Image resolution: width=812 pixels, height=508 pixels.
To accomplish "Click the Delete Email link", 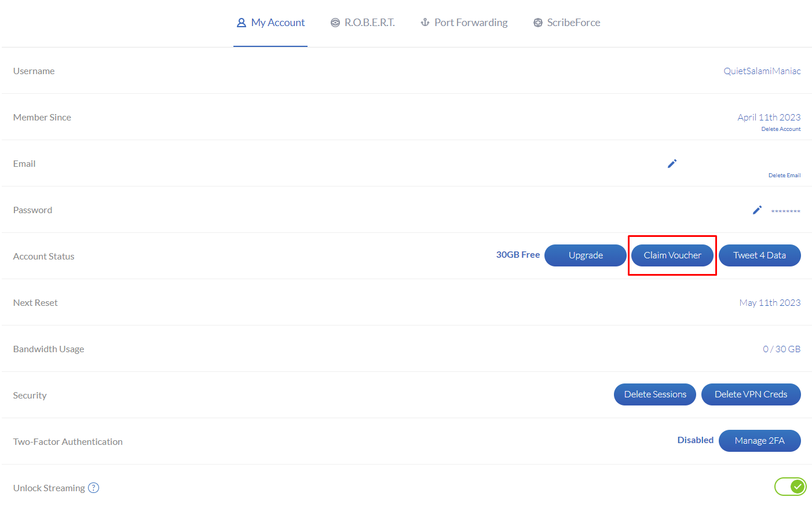I will 784,176.
